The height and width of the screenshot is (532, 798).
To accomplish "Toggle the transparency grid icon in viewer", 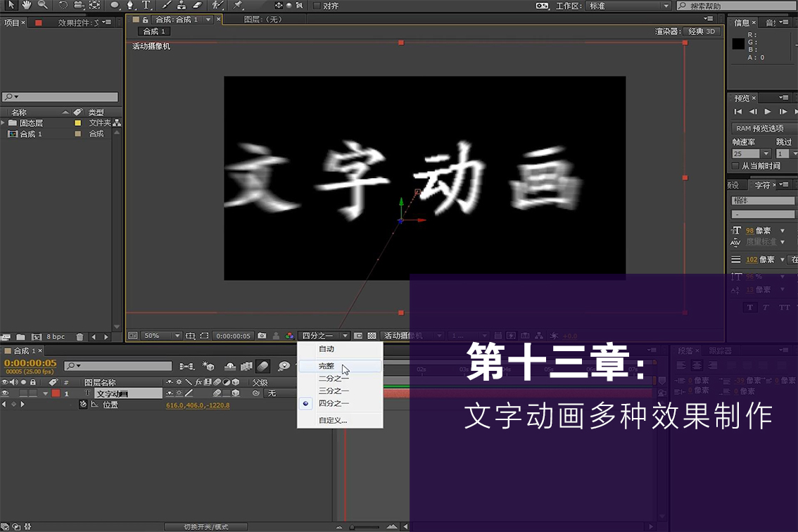I will pyautogui.click(x=372, y=336).
